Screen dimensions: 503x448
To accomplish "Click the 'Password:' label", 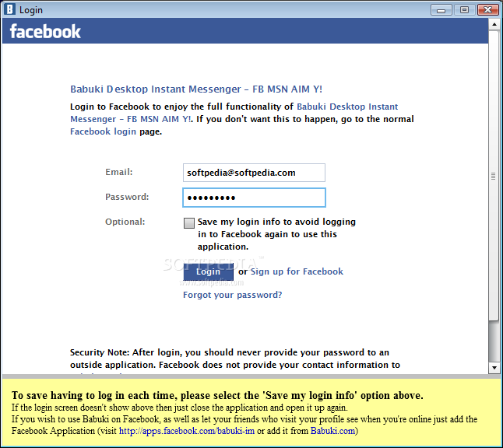I will (x=127, y=197).
